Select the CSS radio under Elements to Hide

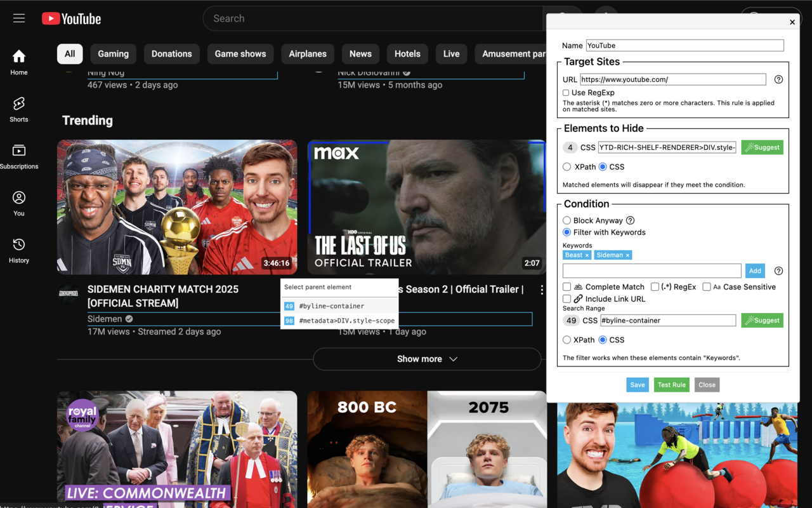603,167
